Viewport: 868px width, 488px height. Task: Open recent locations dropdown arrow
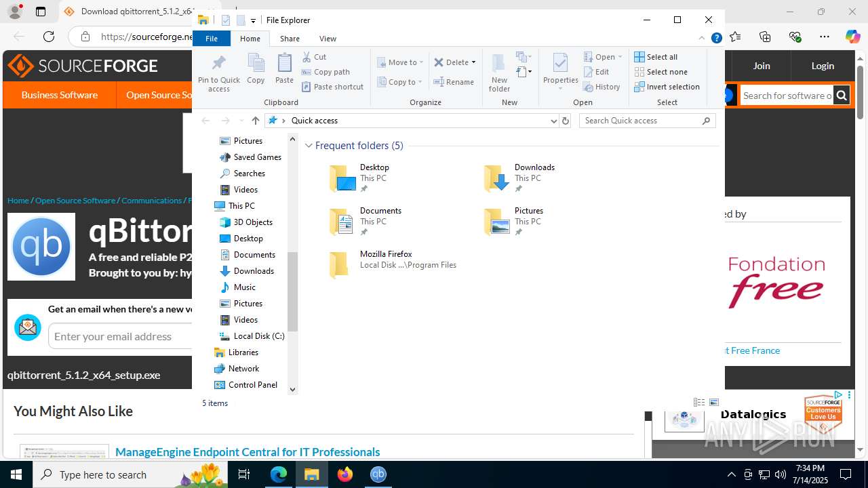point(241,121)
